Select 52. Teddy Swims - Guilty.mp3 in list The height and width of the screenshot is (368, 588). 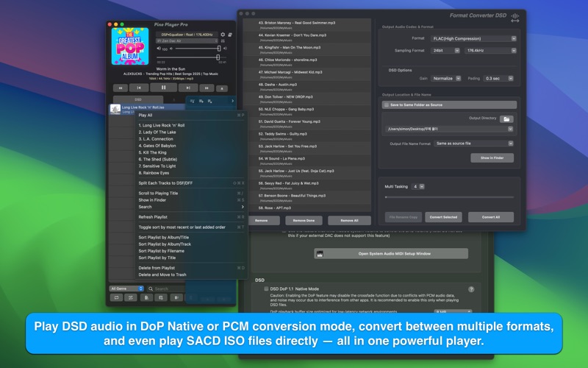pyautogui.click(x=307, y=136)
